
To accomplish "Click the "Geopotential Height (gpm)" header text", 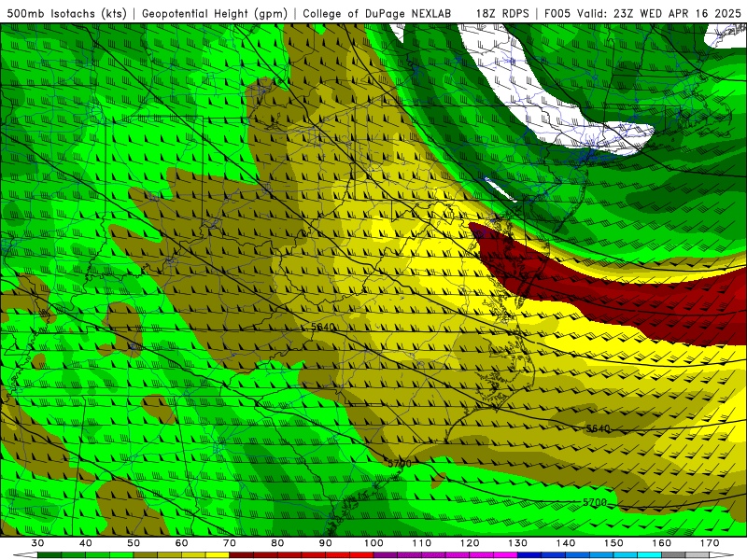I will [215, 13].
